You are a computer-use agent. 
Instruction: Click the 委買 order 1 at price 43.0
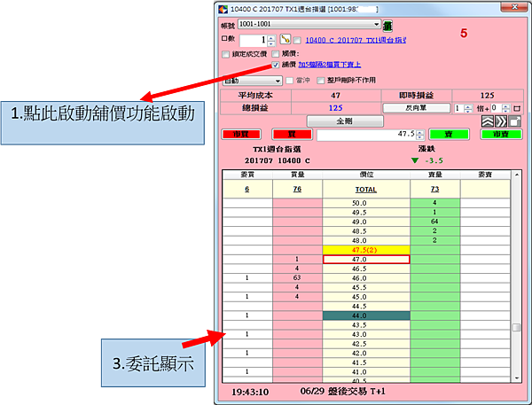pos(247,334)
